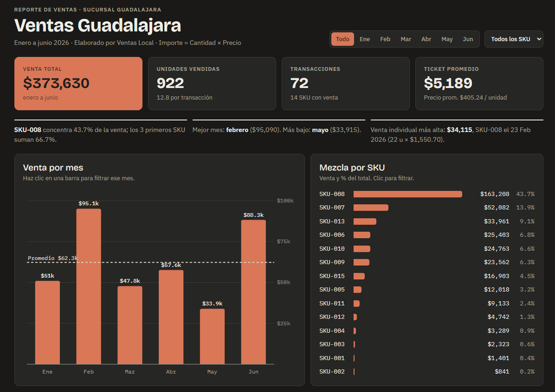
Task: Filter period to Mar
Action: (x=405, y=39)
